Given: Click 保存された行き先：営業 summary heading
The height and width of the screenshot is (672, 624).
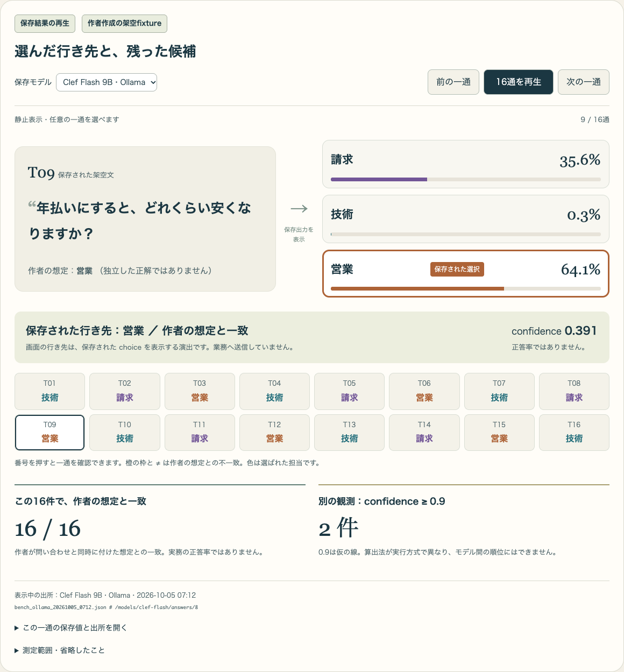Looking at the screenshot, I should click(x=137, y=330).
